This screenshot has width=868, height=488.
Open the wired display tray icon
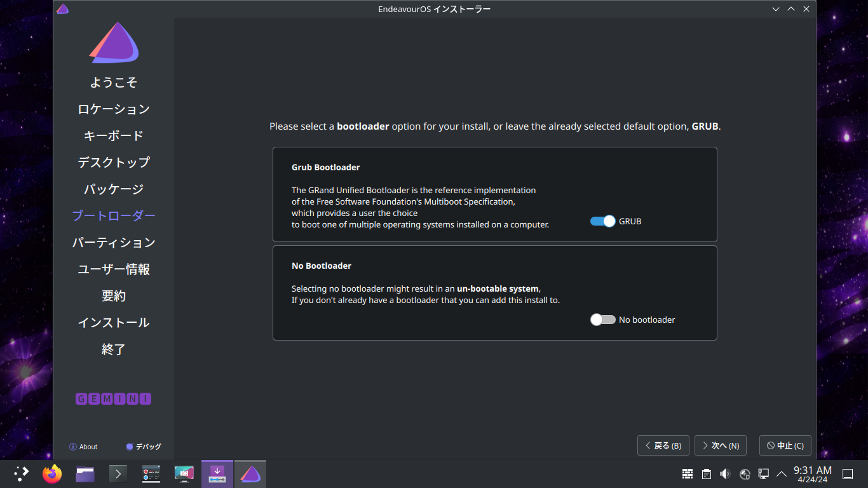pyautogui.click(x=764, y=474)
